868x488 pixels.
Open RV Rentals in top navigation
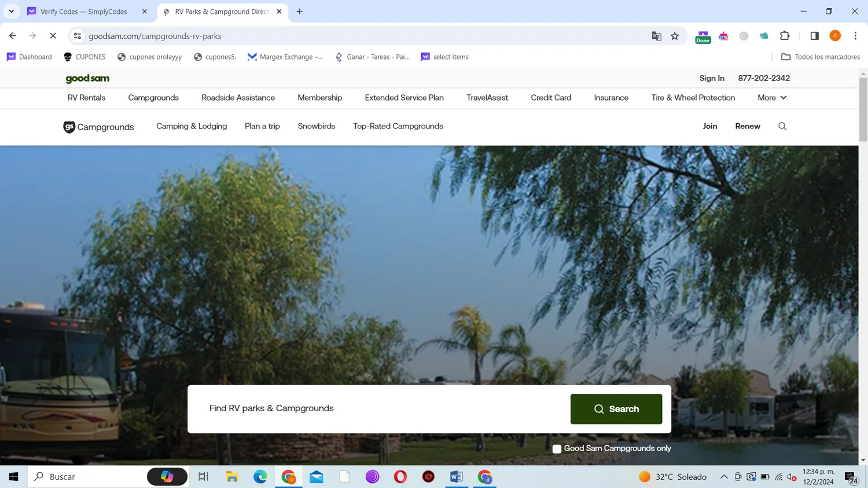[86, 98]
